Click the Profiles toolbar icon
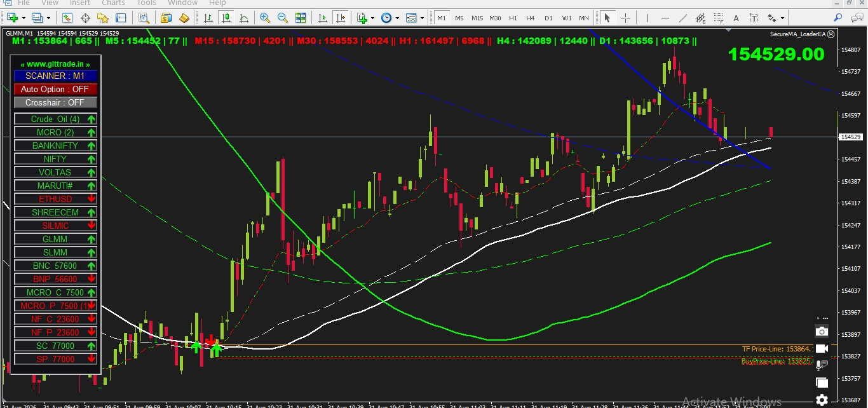 37,18
